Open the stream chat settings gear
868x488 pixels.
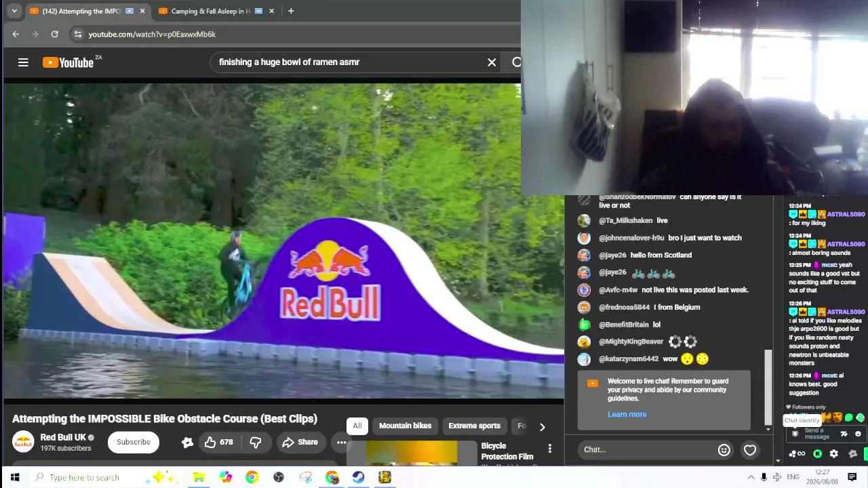coord(834,453)
